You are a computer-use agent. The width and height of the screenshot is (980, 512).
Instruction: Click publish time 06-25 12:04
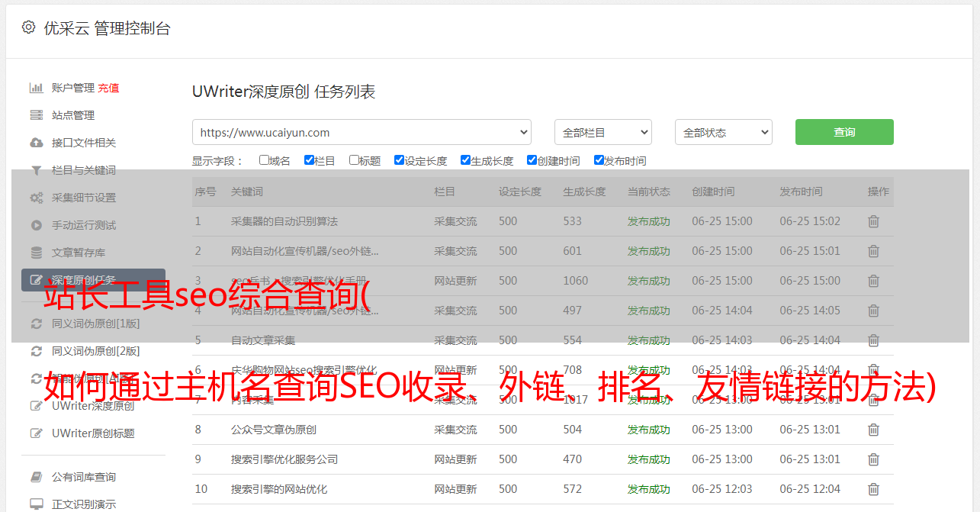(x=810, y=489)
